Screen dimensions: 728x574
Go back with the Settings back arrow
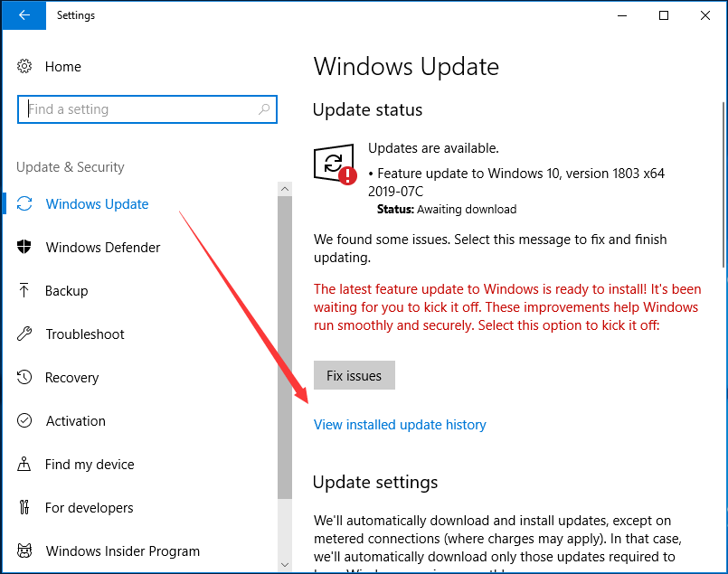tap(24, 15)
